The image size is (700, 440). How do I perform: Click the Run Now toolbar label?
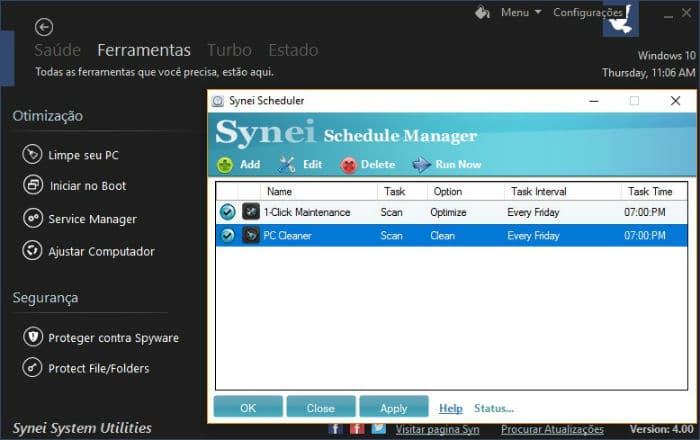pyautogui.click(x=458, y=165)
